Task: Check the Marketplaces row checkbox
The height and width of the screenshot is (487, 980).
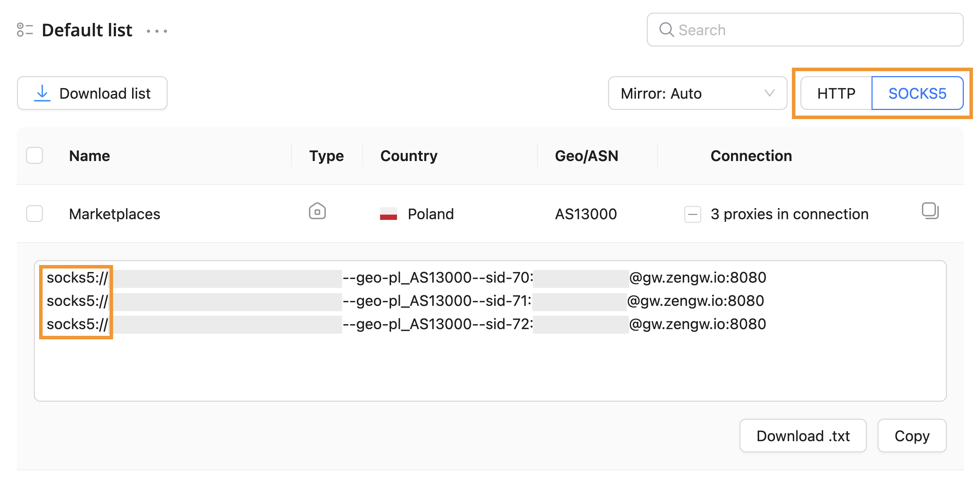Action: tap(35, 214)
